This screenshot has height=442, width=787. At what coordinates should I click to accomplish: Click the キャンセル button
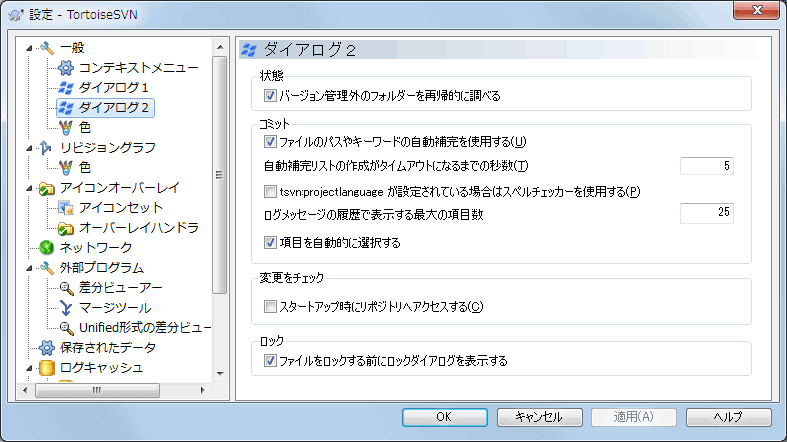540,417
